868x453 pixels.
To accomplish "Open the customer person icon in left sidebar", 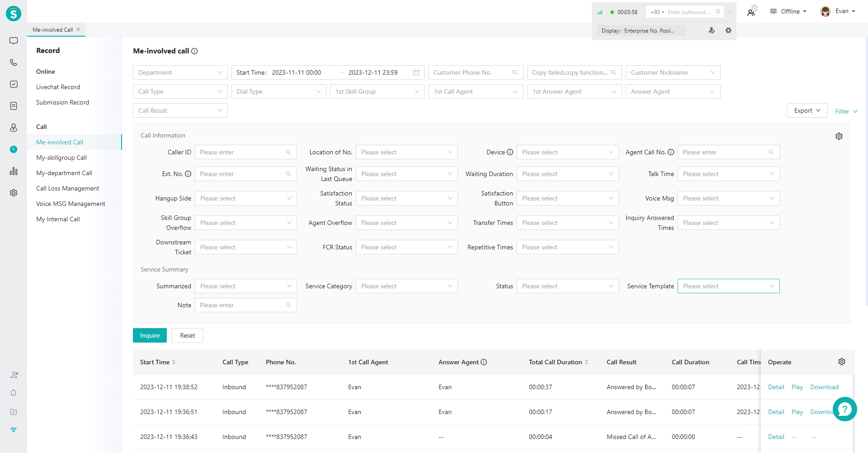I will [14, 128].
